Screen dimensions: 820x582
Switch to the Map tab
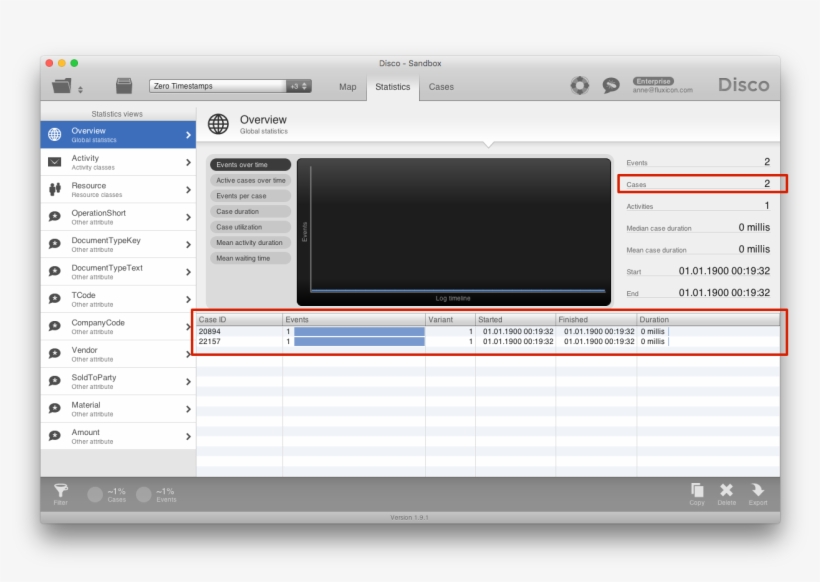[347, 87]
